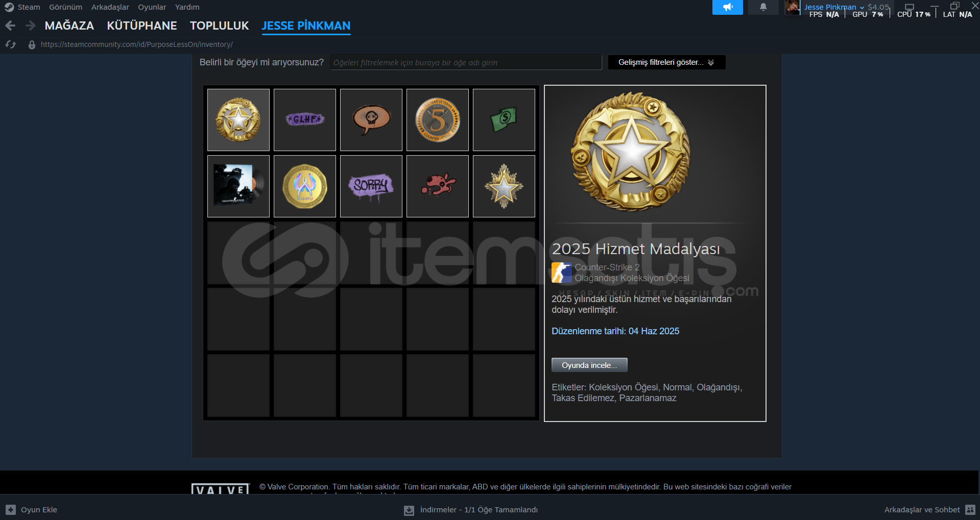Click the FPS N/A overlay readout
980x520 pixels.
pyautogui.click(x=824, y=14)
